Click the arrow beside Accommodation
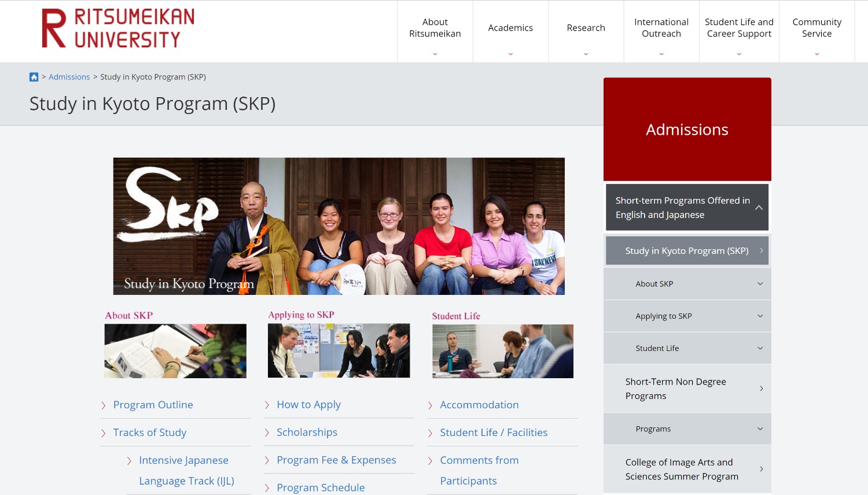 click(x=430, y=405)
